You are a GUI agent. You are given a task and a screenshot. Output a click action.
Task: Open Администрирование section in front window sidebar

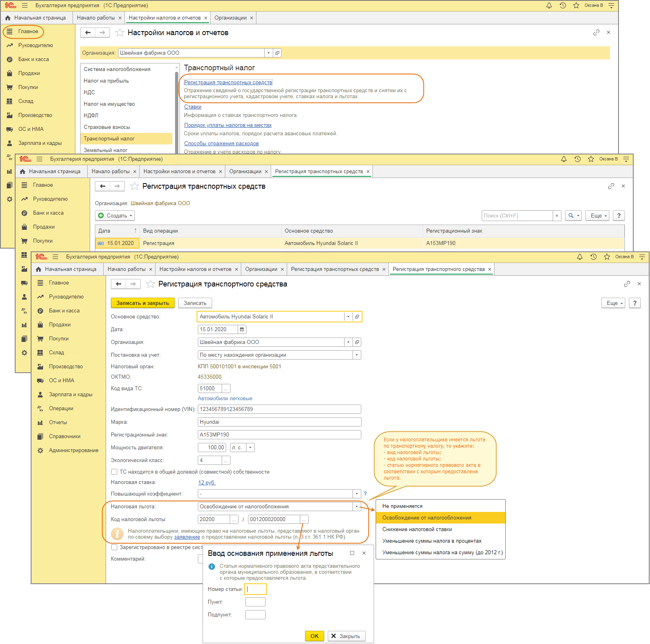(x=73, y=450)
